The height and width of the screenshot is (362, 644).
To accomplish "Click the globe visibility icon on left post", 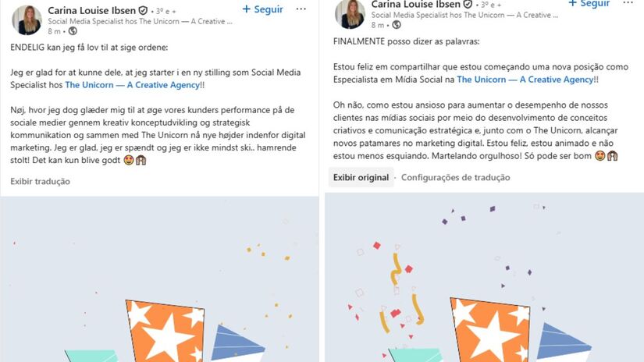I will [x=73, y=30].
